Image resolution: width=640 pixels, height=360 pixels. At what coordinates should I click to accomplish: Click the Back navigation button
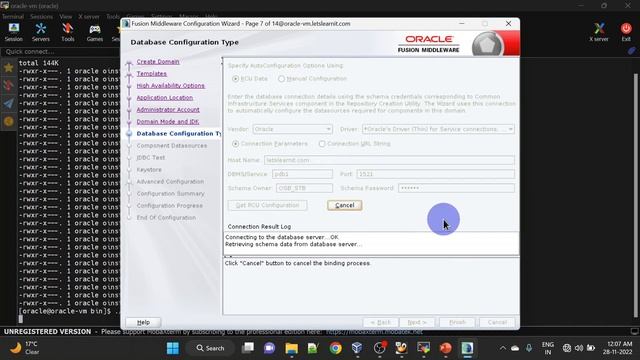[x=380, y=322]
